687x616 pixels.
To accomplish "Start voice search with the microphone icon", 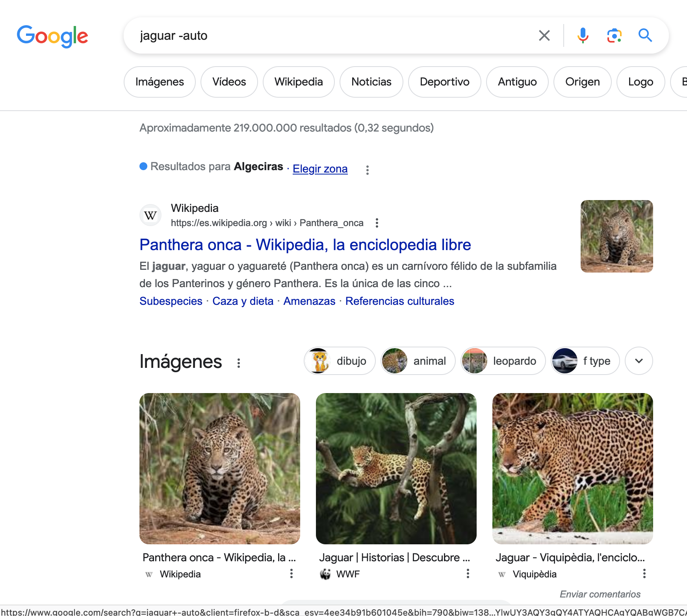I will click(583, 35).
